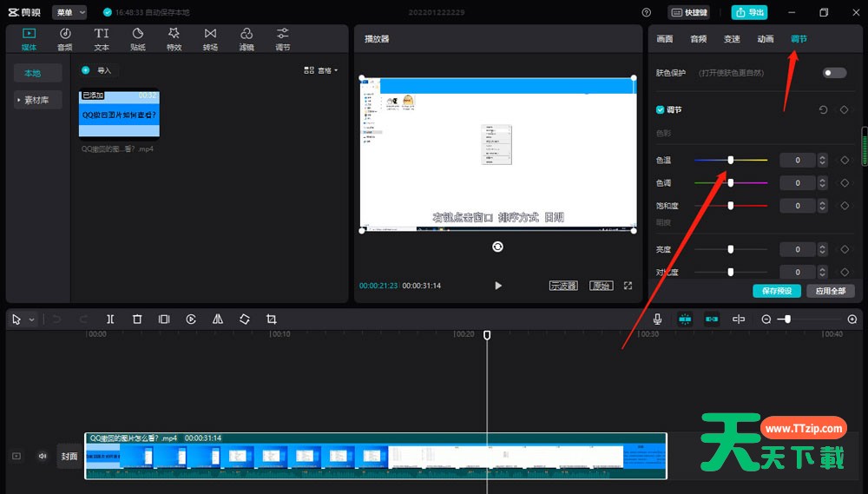
Task: Delete the selected clip with trash icon
Action: click(137, 319)
